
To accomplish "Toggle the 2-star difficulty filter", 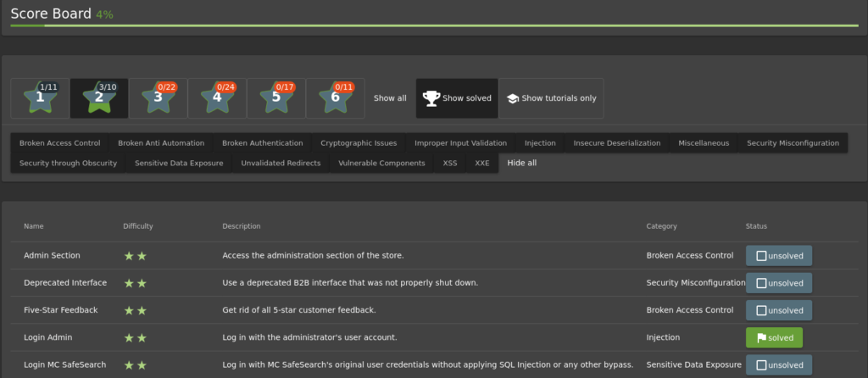I will point(99,98).
